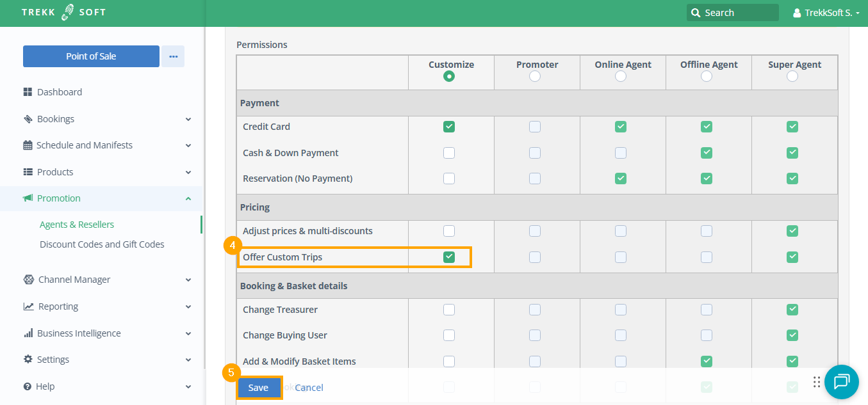
Task: Open Discount Codes and Gift Codes
Action: 102,244
